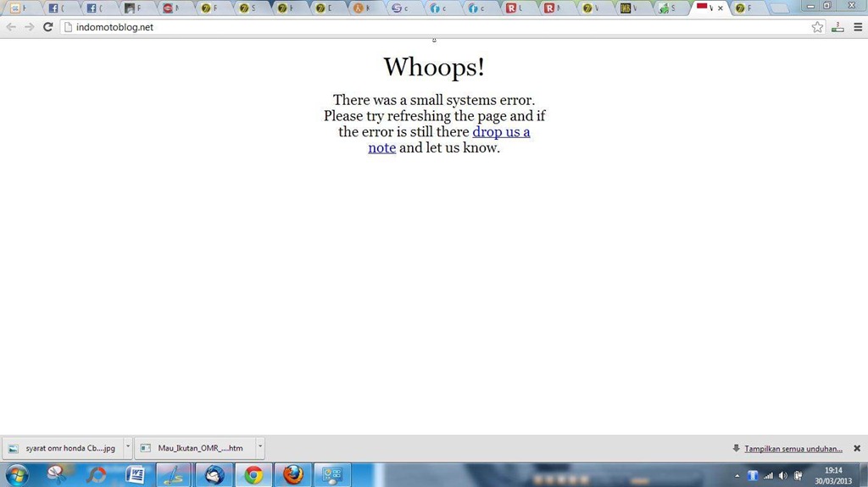Bookmark this page with the star icon
The image size is (868, 487).
(817, 27)
